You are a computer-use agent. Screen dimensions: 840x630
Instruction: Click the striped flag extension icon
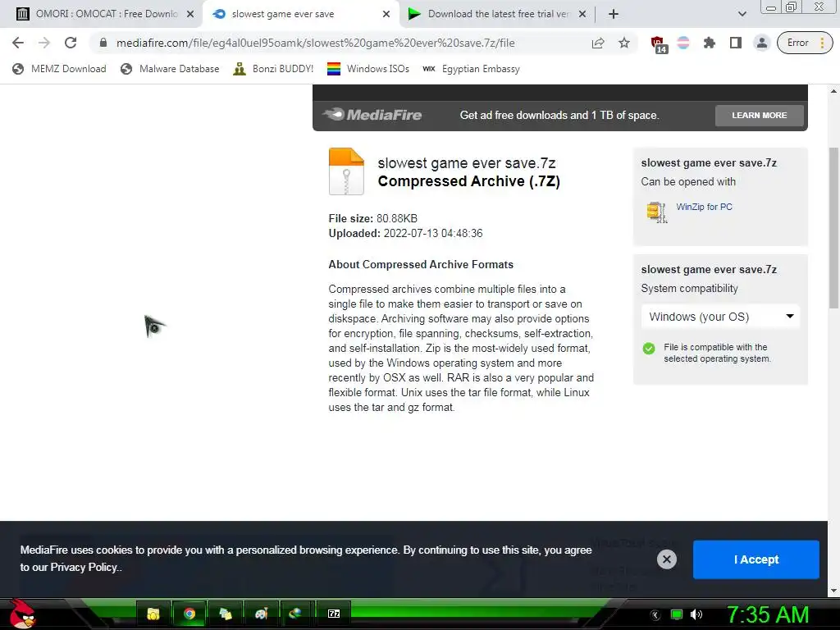[x=683, y=43]
